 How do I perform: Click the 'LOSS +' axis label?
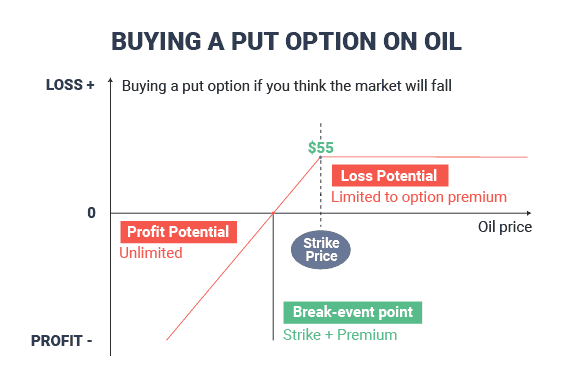pyautogui.click(x=70, y=85)
